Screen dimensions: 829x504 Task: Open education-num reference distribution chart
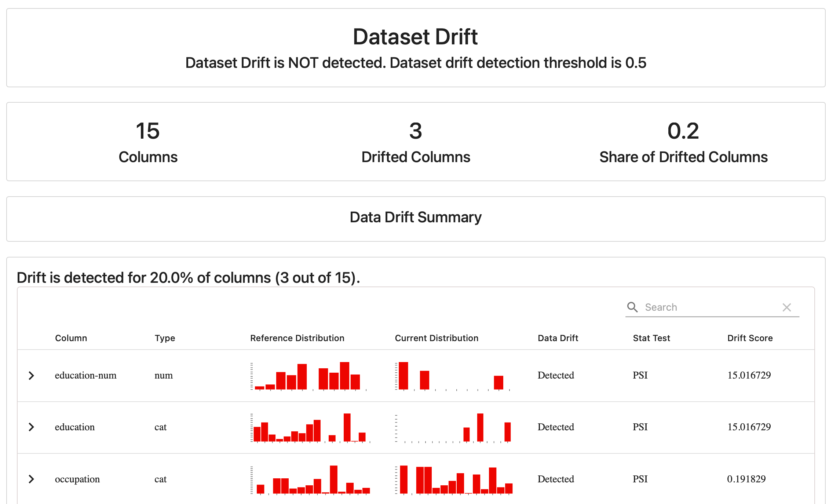click(308, 376)
